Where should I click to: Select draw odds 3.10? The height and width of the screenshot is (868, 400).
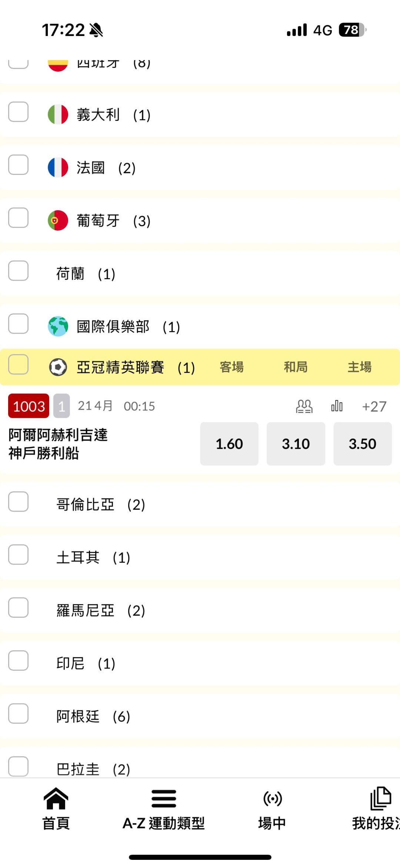coord(296,444)
